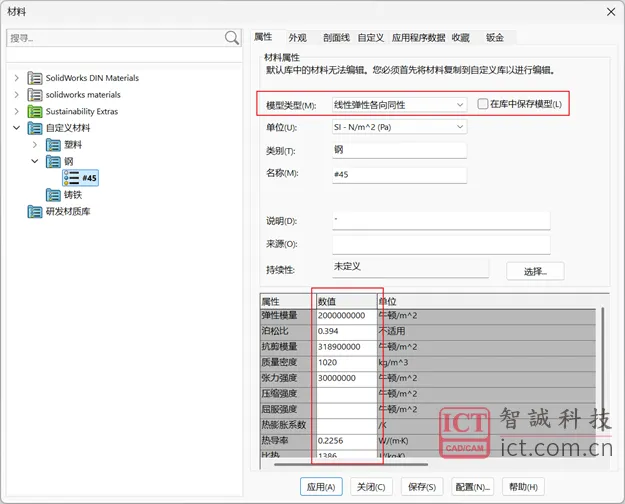Viewport: 625px width, 504px height.
Task: Collapse the 钢 category
Action: click(35, 161)
